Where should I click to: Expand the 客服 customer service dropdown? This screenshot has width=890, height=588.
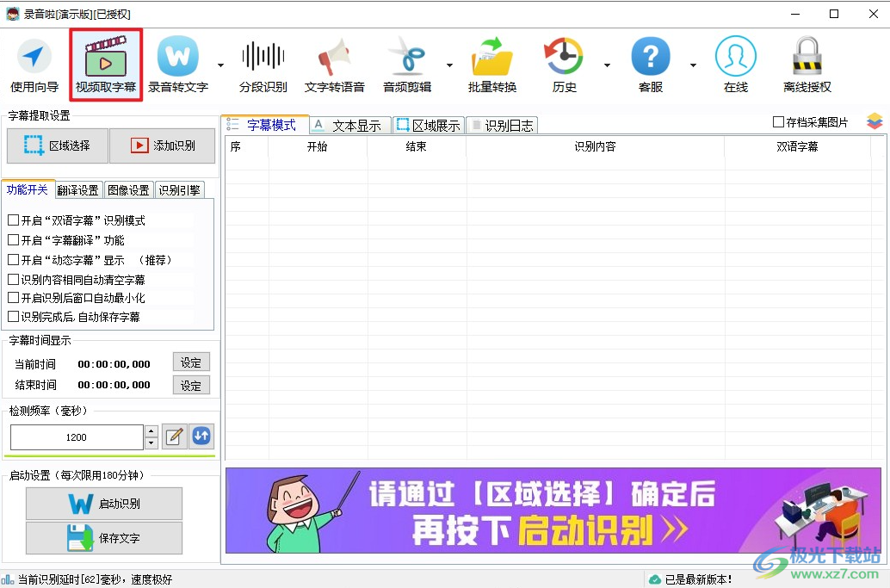(x=694, y=65)
